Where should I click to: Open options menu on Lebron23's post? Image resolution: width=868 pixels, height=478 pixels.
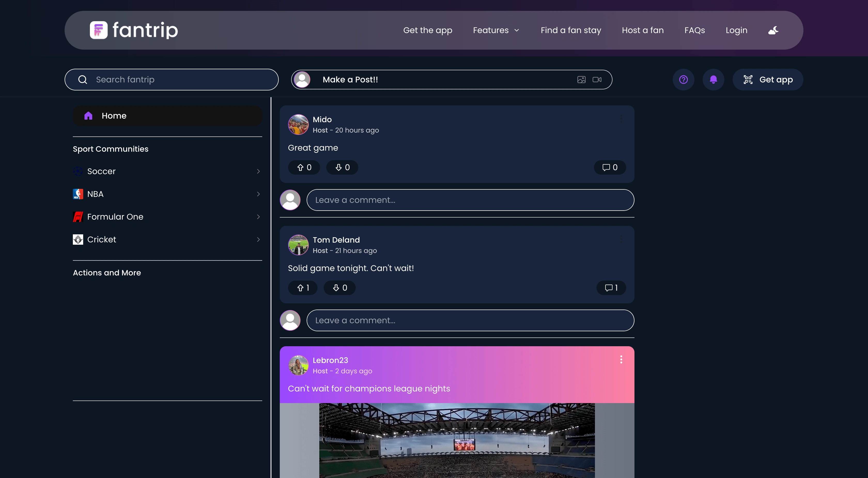pos(621,359)
